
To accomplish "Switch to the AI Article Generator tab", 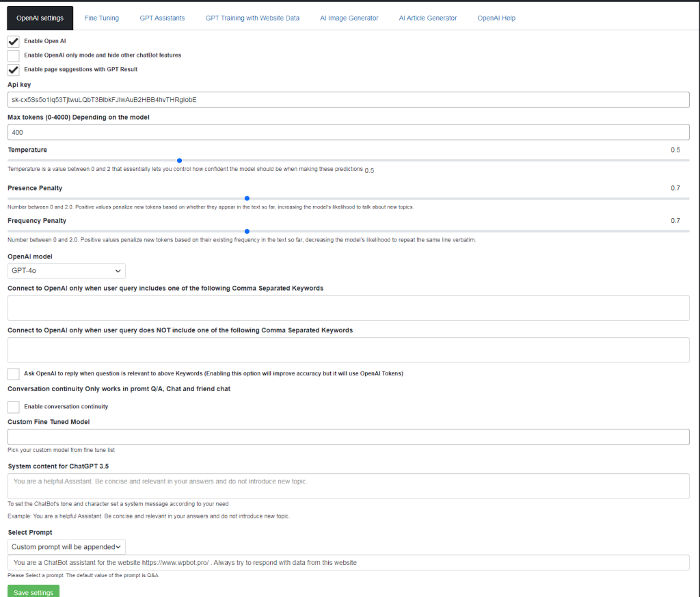I will click(427, 18).
